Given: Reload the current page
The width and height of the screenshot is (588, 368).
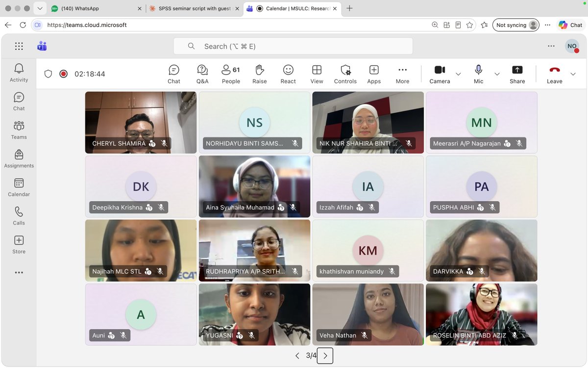Looking at the screenshot, I should tap(23, 25).
